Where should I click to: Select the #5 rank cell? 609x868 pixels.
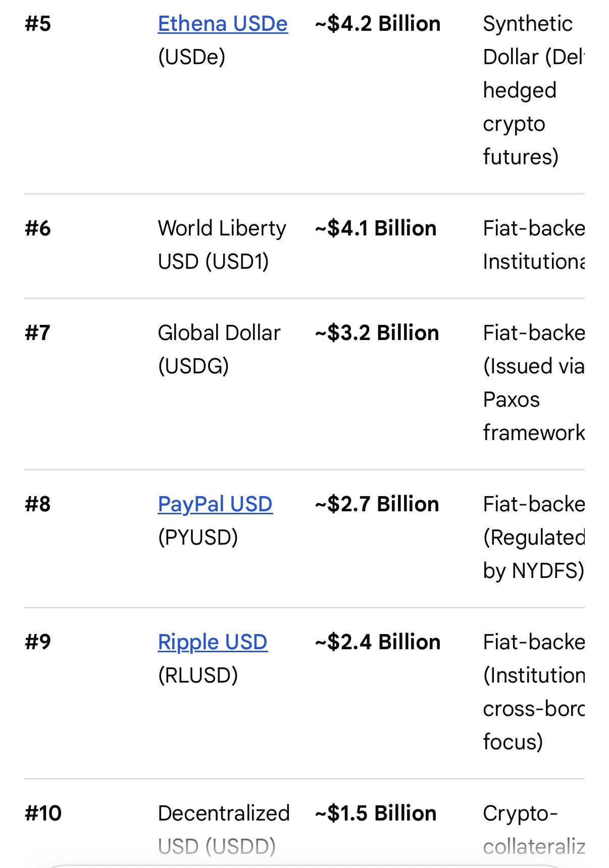[x=38, y=24]
